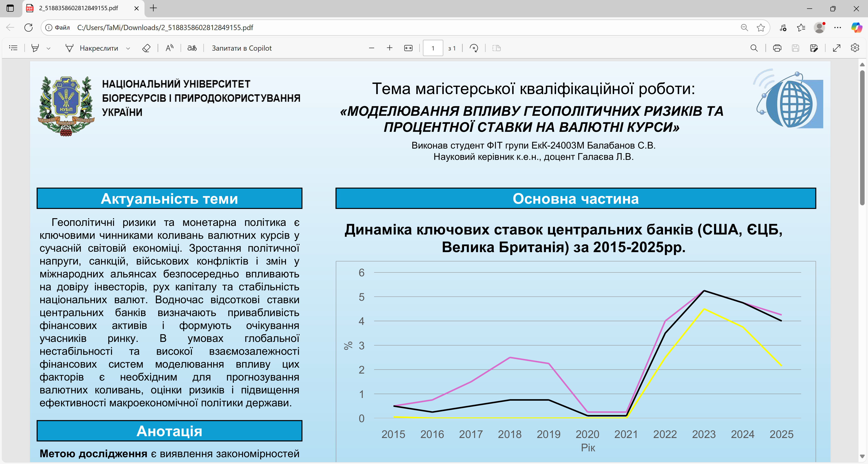The height and width of the screenshot is (464, 868).
Task: Click Запитати в Copilot button
Action: [242, 48]
